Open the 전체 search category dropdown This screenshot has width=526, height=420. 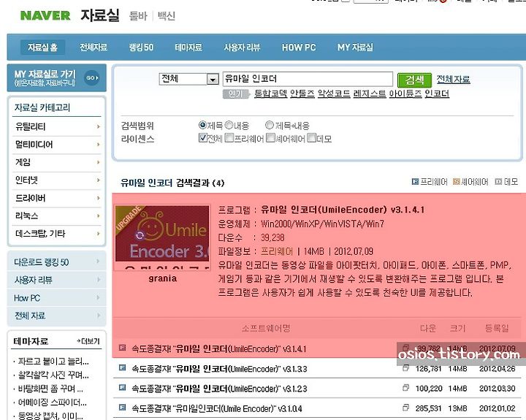[x=189, y=79]
